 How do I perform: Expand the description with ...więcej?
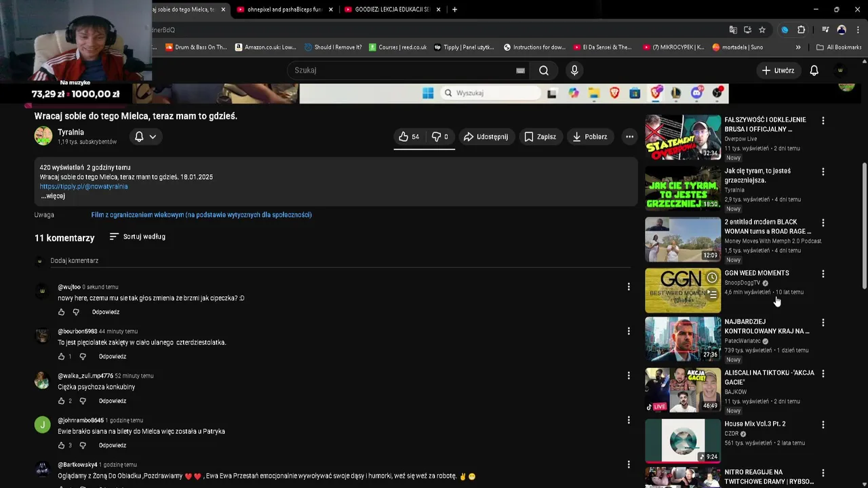53,196
